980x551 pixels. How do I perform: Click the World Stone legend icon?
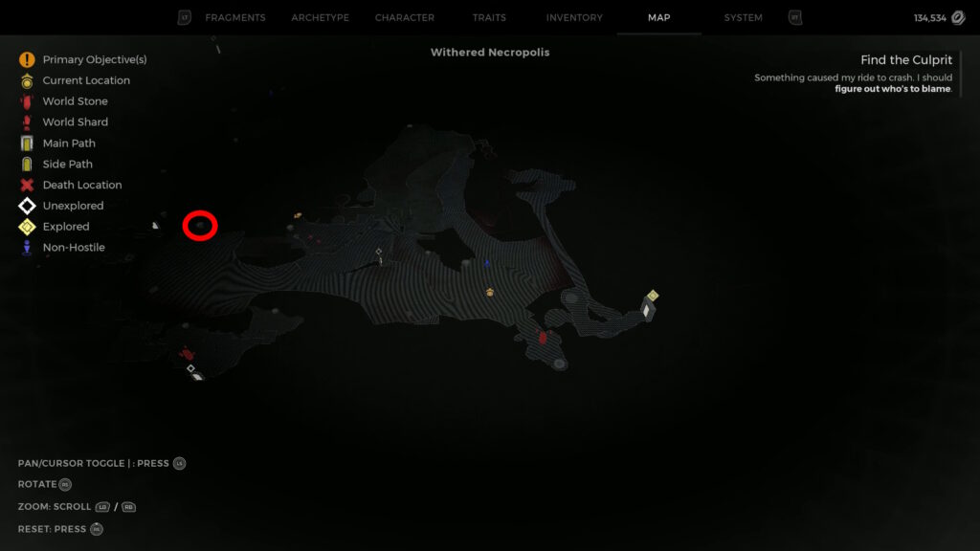tap(27, 101)
